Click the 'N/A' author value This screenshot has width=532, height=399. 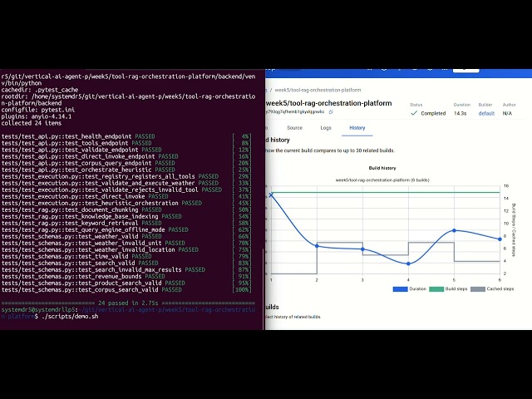tap(507, 113)
